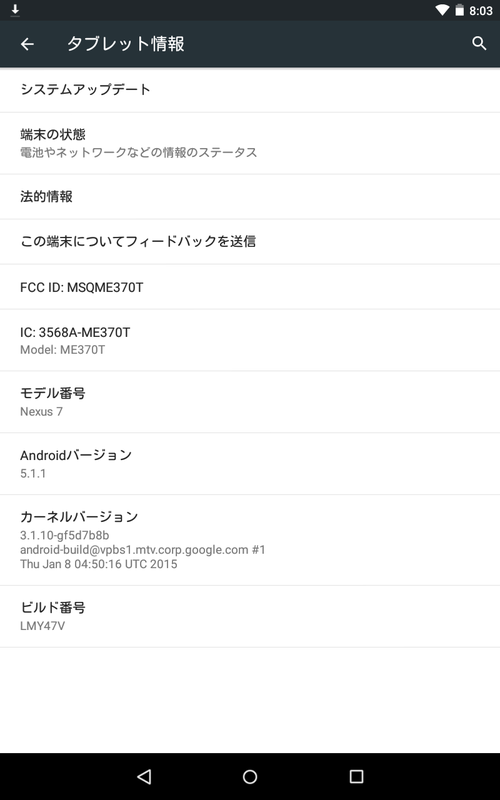Tap the Wi-Fi status icon
The width and height of the screenshot is (500, 800).
pos(442,10)
